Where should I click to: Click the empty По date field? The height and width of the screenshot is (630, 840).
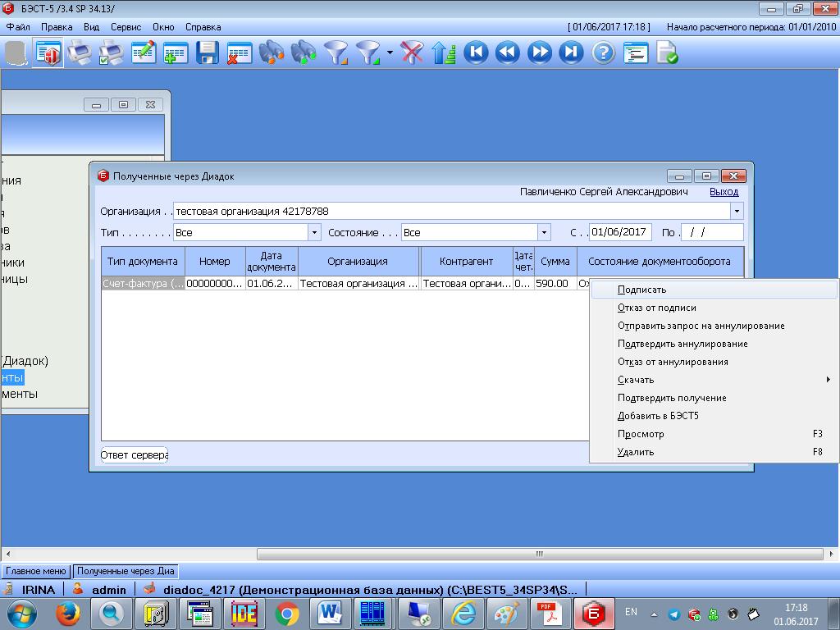coord(712,232)
